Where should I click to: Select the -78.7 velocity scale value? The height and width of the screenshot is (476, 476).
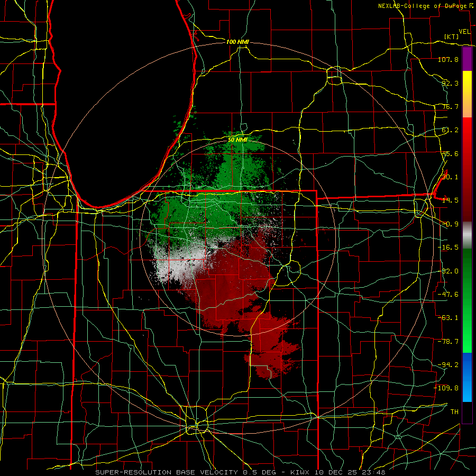tap(448, 342)
